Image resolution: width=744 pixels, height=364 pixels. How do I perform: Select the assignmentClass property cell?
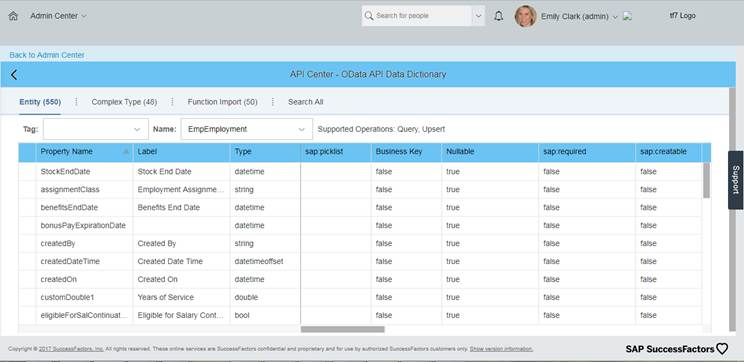pos(84,189)
